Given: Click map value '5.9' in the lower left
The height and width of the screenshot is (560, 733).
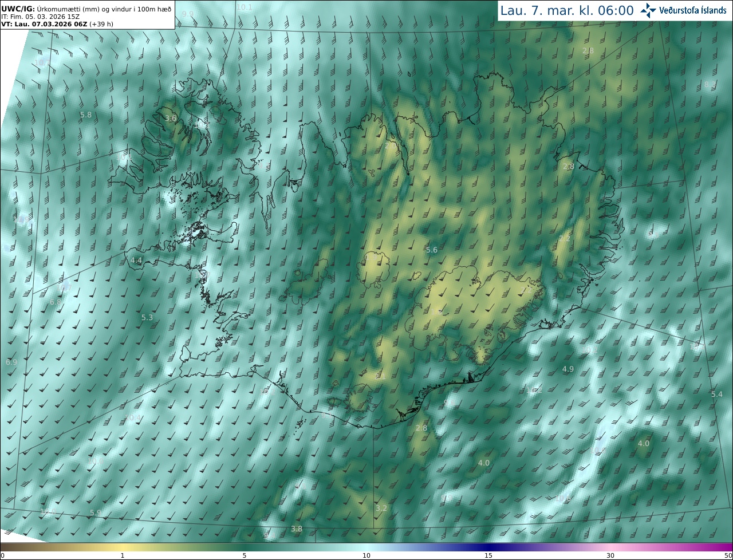Looking at the screenshot, I should point(96,513).
